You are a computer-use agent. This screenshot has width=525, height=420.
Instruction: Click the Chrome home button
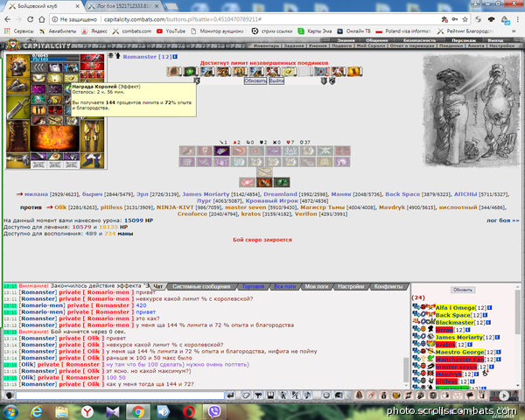[41, 19]
